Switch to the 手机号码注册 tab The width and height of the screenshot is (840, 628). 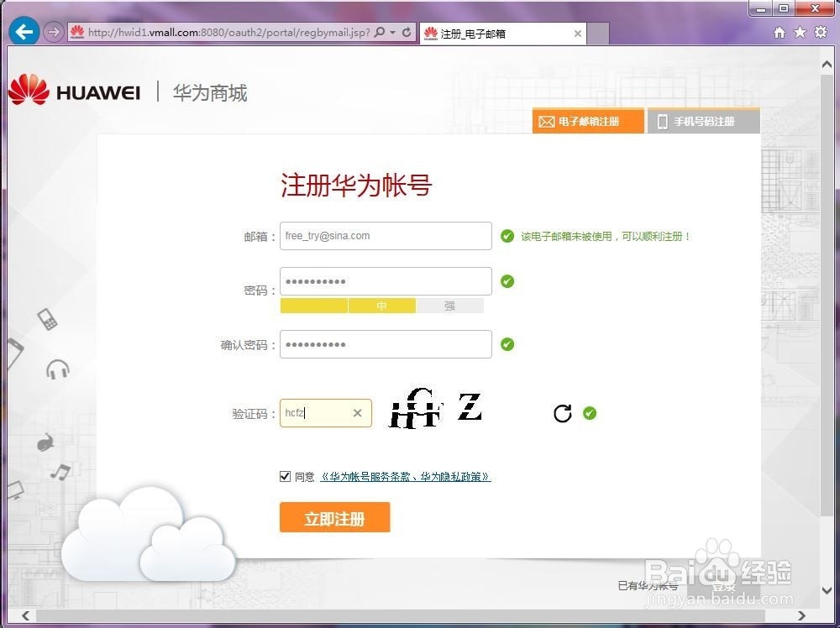click(702, 121)
